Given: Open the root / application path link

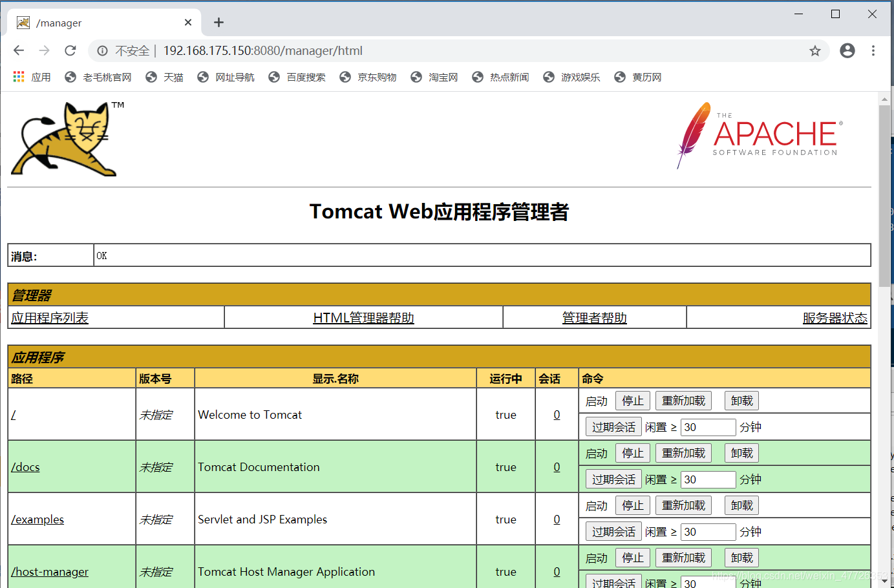Looking at the screenshot, I should pyautogui.click(x=14, y=415).
